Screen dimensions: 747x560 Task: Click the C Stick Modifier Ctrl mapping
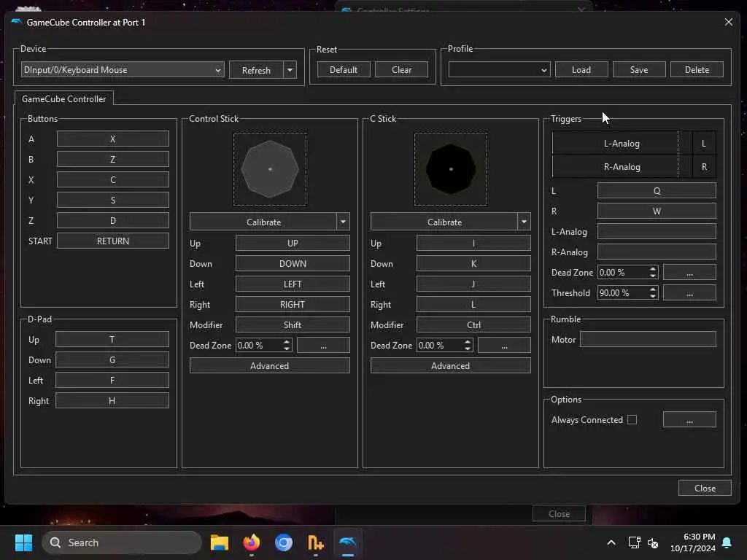click(473, 324)
